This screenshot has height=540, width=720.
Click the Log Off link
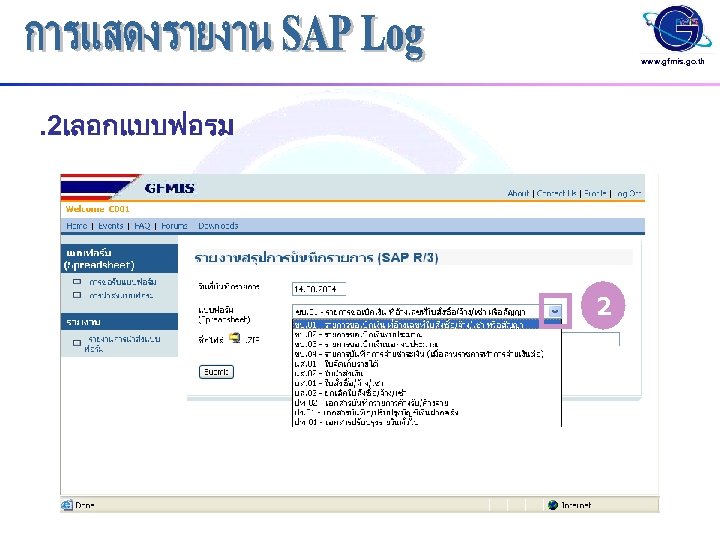[627, 193]
